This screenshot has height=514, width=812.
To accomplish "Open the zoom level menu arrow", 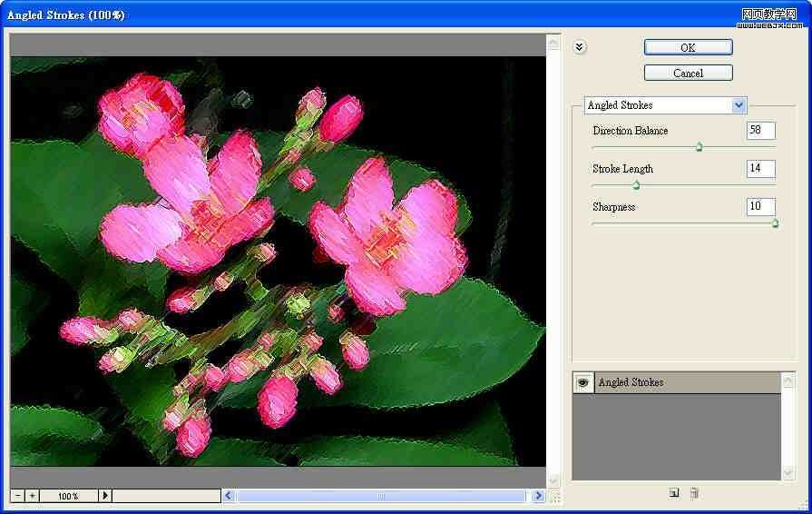I will pos(105,496).
